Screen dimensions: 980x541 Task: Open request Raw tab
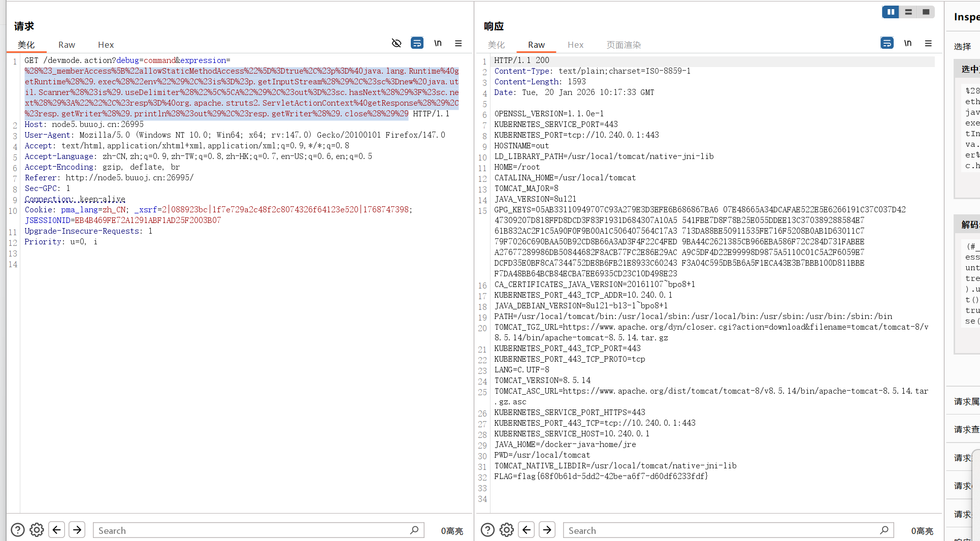click(x=67, y=45)
